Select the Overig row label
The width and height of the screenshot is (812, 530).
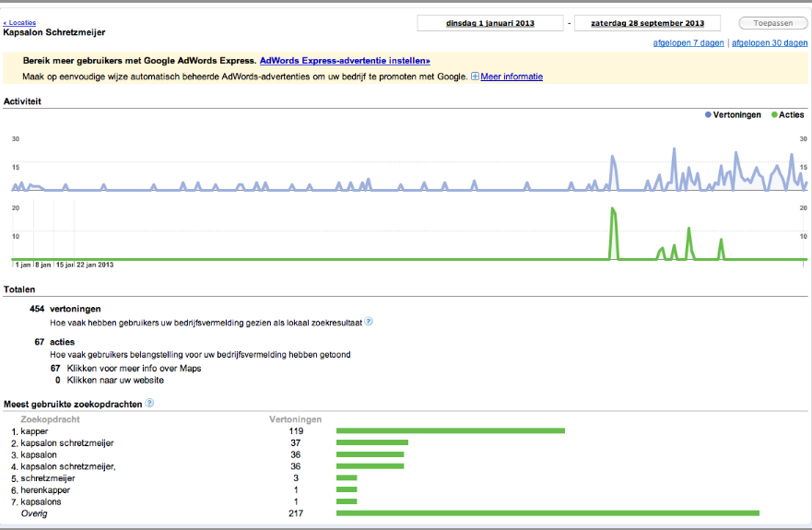[x=34, y=513]
